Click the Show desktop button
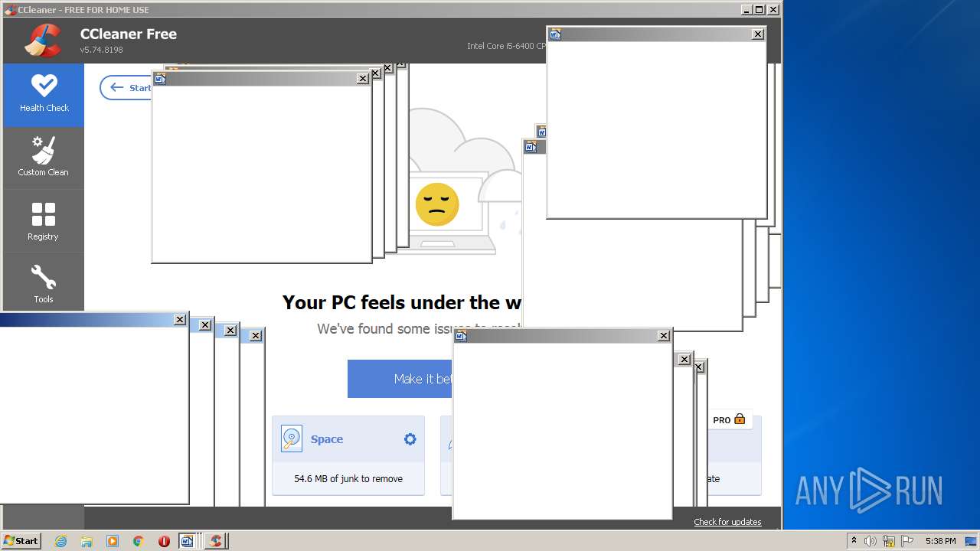 click(972, 541)
